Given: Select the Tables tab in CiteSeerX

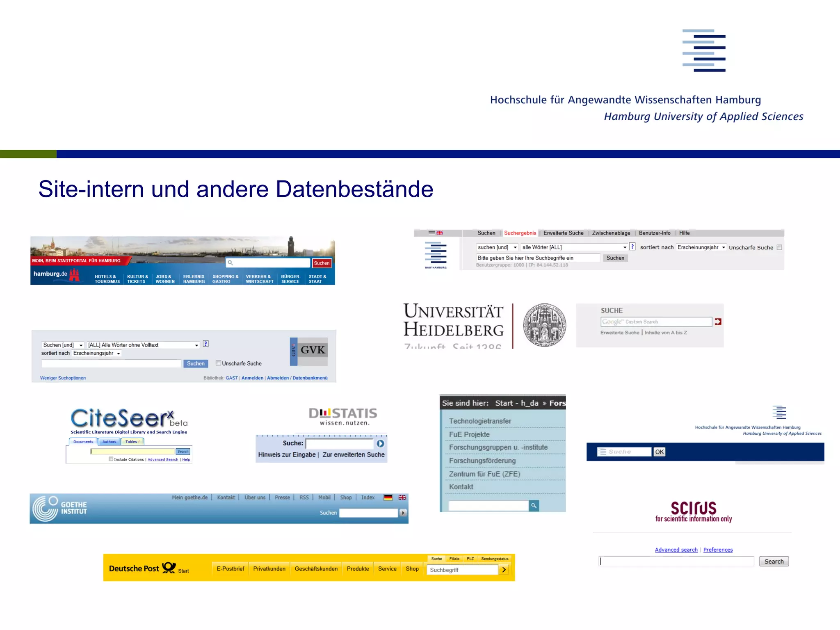Looking at the screenshot, I should pos(132,442).
